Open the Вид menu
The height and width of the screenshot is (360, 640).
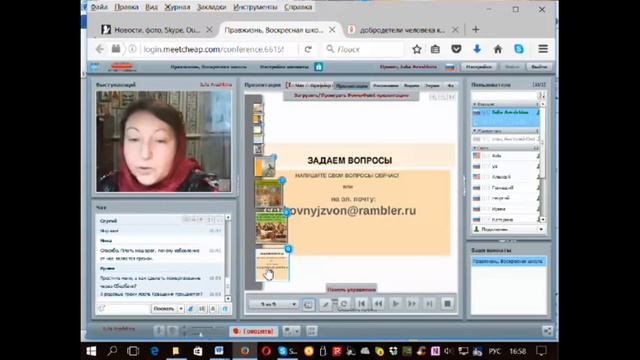[151, 7]
